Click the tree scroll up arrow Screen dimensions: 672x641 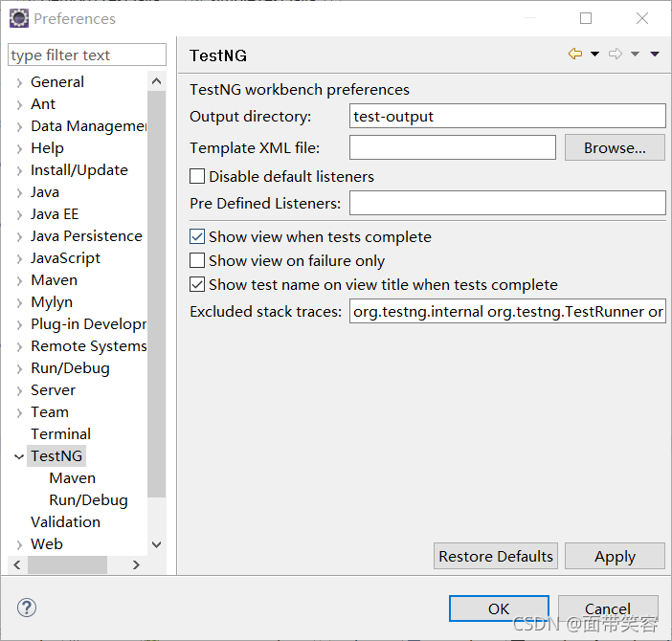(x=156, y=81)
